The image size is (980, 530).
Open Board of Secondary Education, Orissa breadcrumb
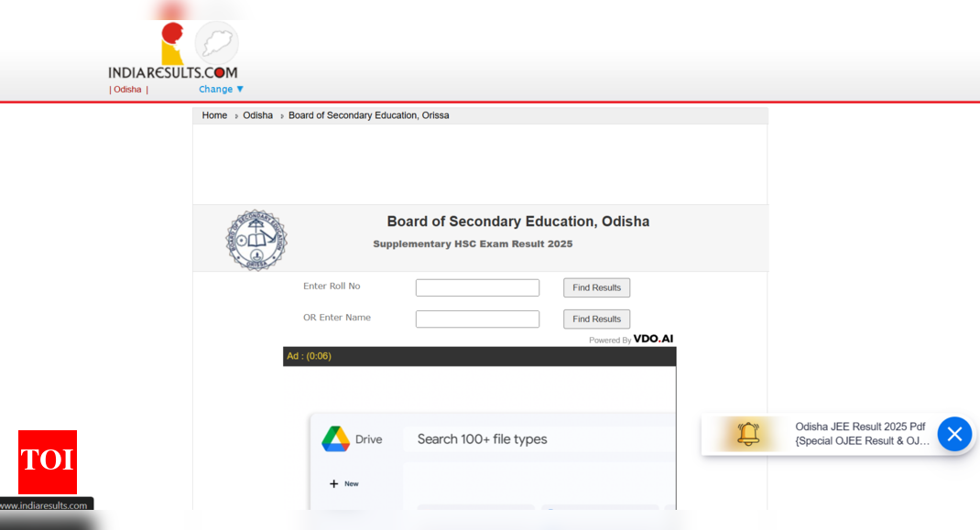tap(368, 115)
